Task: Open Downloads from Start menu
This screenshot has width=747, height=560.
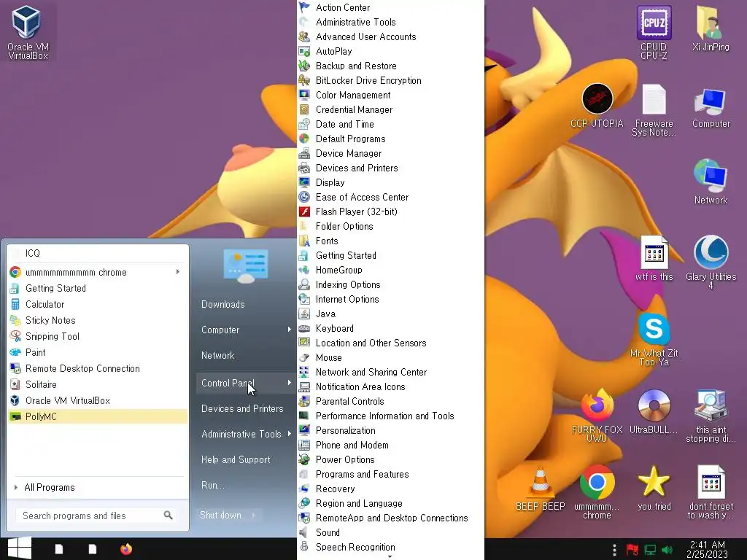Action: coord(222,304)
